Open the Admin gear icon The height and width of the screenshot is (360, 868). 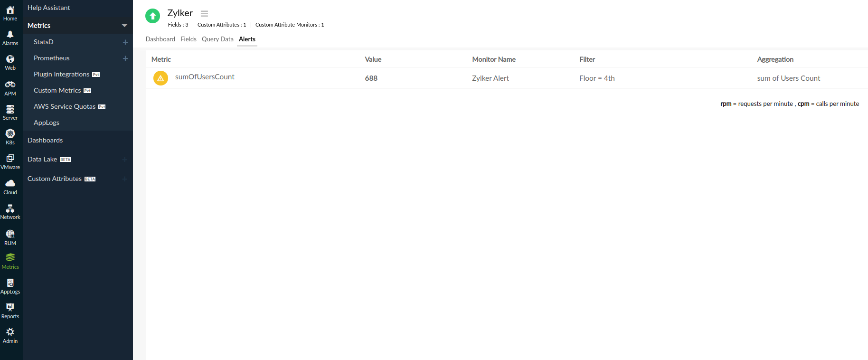pos(10,332)
